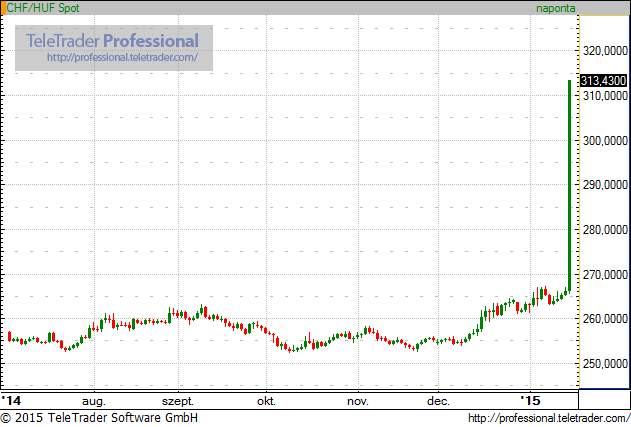This screenshot has height=427, width=631.
Task: Click the nov. month label on time axis
Action: pos(357,401)
